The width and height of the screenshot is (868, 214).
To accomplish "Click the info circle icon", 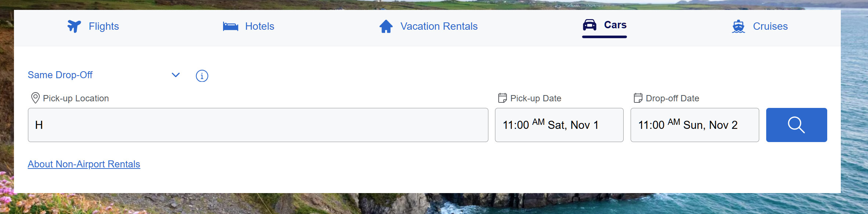I will [x=202, y=76].
